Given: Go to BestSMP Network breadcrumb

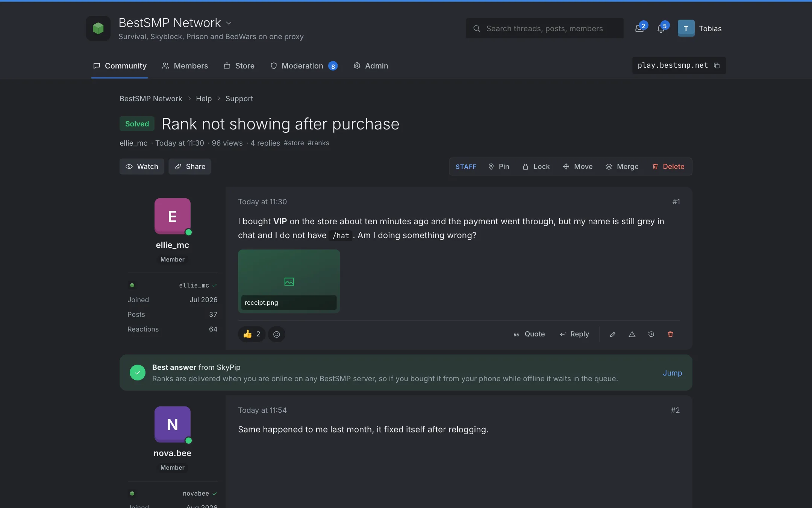Looking at the screenshot, I should click(x=151, y=99).
